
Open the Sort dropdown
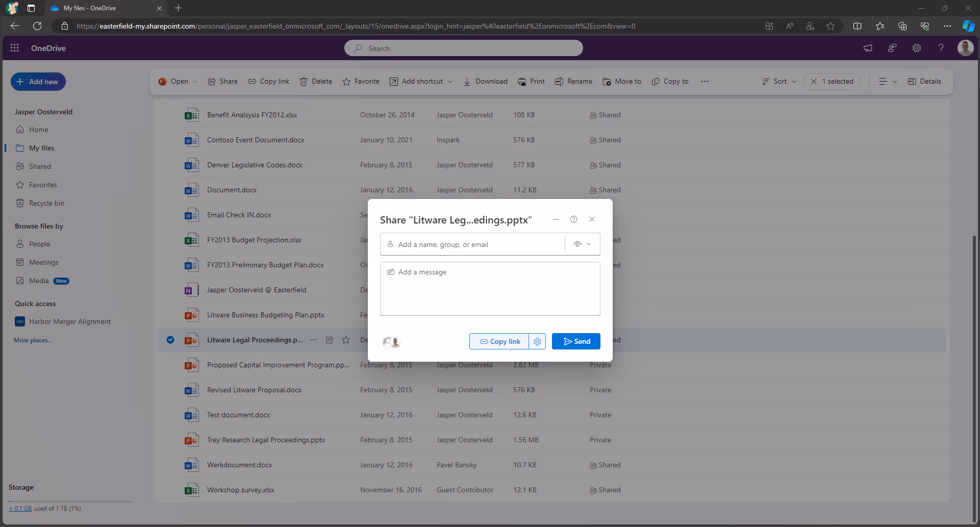pos(779,82)
